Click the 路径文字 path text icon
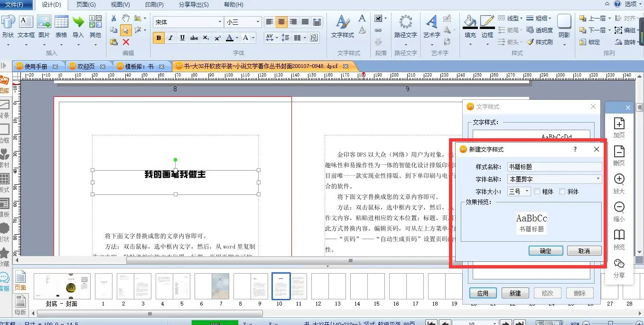The height and width of the screenshot is (325, 644). pos(405,27)
